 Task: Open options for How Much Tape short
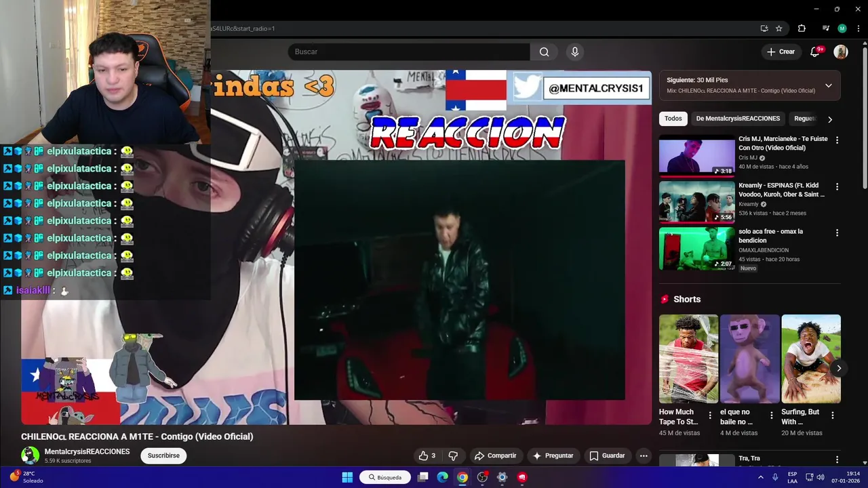710,415
